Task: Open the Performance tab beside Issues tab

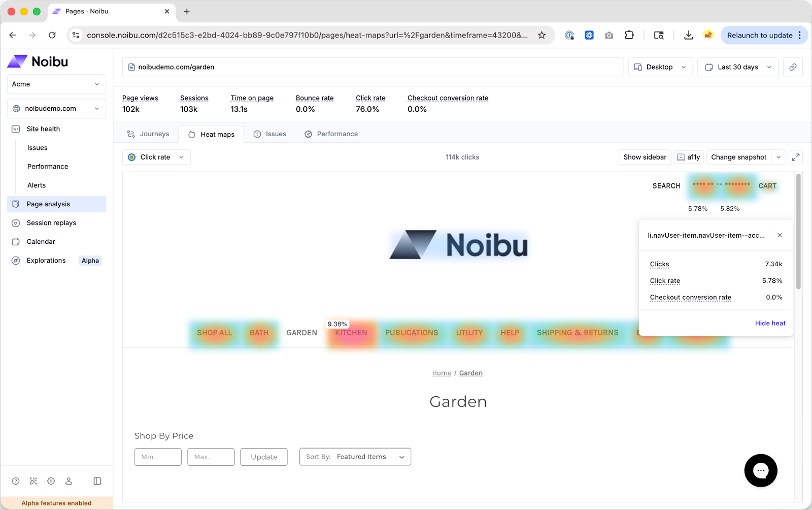Action: point(331,134)
